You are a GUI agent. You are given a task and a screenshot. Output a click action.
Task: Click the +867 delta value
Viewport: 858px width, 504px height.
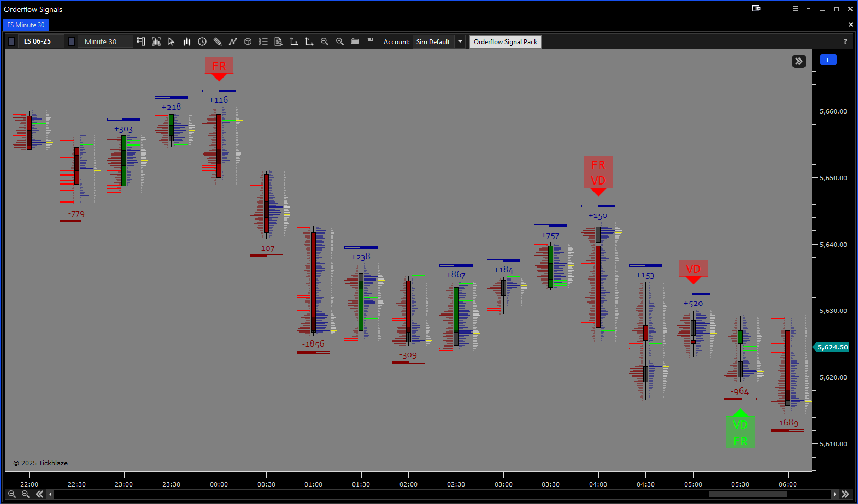(x=456, y=275)
